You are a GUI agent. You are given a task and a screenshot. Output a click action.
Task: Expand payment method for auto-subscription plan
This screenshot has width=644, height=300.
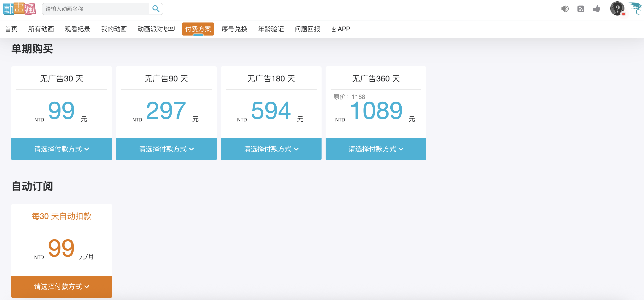[62, 287]
